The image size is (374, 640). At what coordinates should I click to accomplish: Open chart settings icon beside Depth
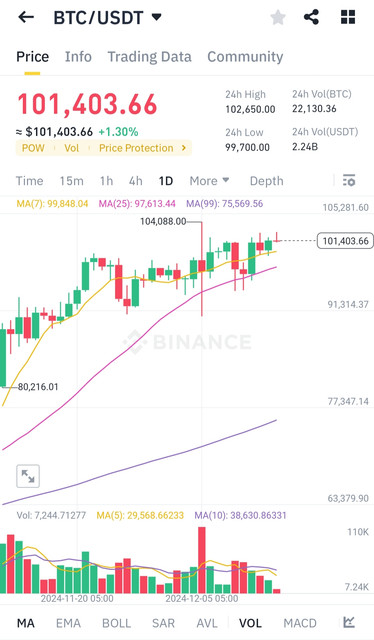coord(349,180)
